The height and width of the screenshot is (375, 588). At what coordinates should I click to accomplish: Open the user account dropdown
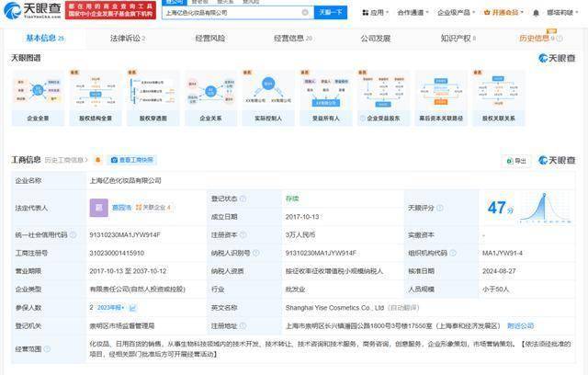pos(562,13)
